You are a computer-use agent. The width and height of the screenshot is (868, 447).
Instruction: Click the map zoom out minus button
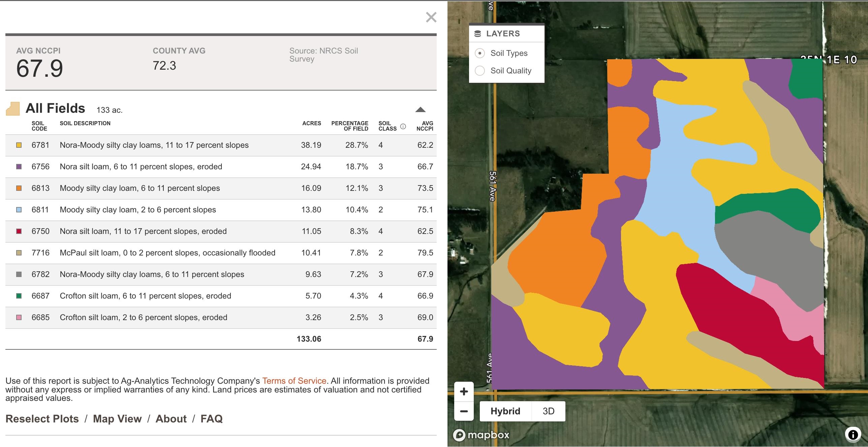pos(464,411)
